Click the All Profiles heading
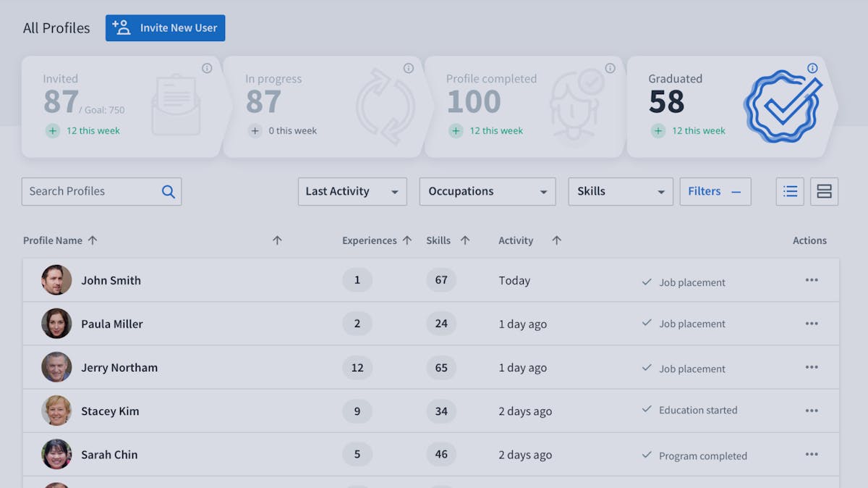This screenshot has height=488, width=868. (56, 28)
